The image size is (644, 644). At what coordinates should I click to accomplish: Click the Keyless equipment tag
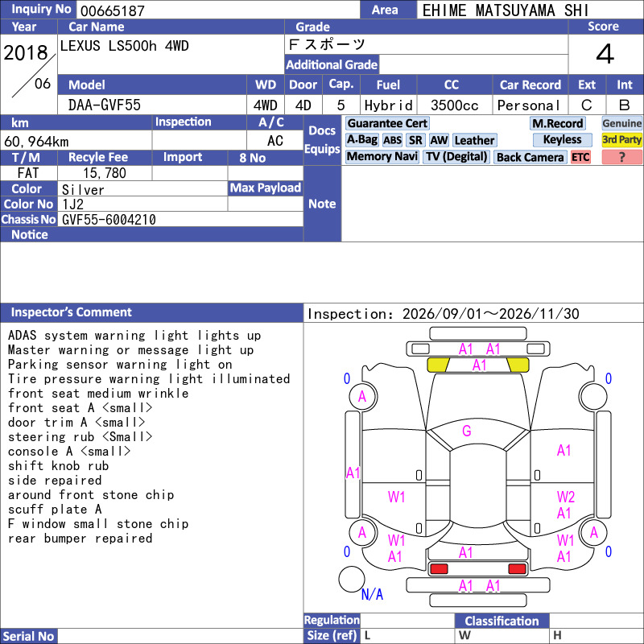562,139
